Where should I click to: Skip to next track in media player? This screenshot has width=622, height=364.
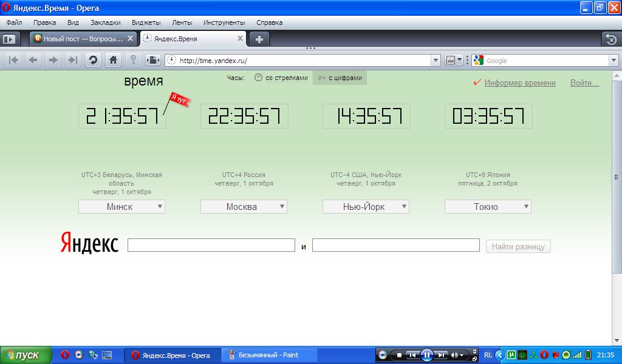[x=441, y=356]
